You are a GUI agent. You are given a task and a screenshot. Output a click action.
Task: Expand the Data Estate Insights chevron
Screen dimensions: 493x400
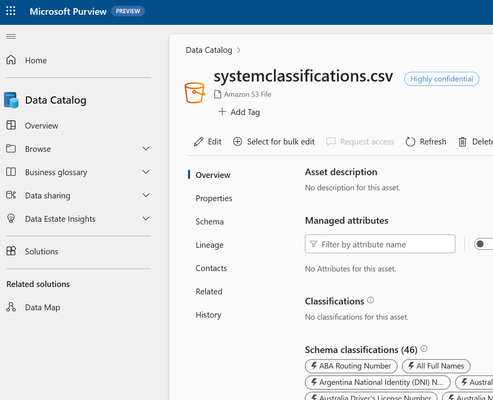coord(146,219)
